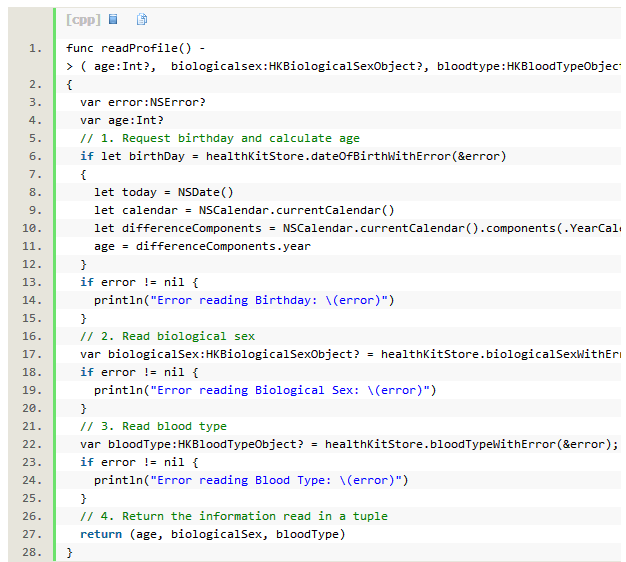This screenshot has height=562, width=626.
Task: Click the 'age = differenceComponents.year' line
Action: tap(202, 246)
